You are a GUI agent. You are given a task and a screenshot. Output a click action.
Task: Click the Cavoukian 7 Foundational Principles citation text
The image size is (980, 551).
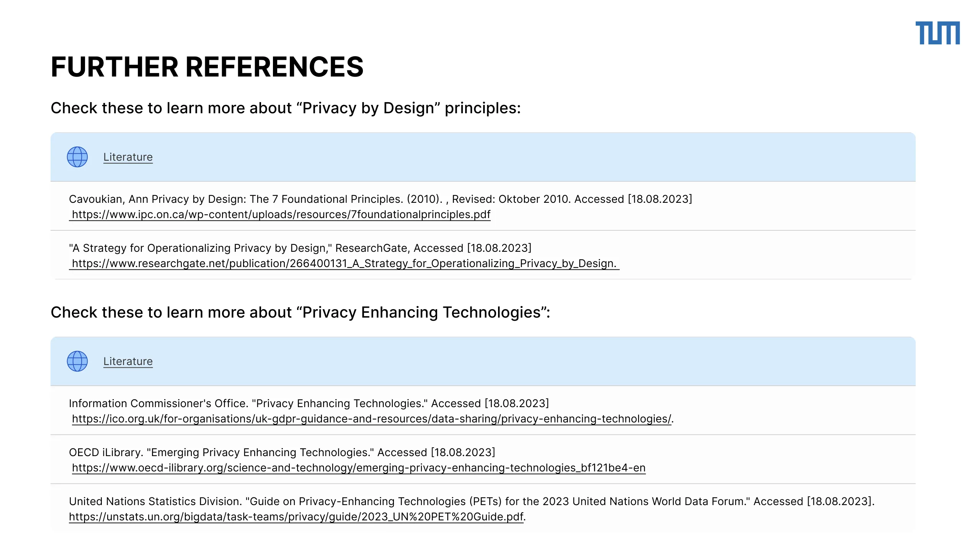tap(381, 199)
